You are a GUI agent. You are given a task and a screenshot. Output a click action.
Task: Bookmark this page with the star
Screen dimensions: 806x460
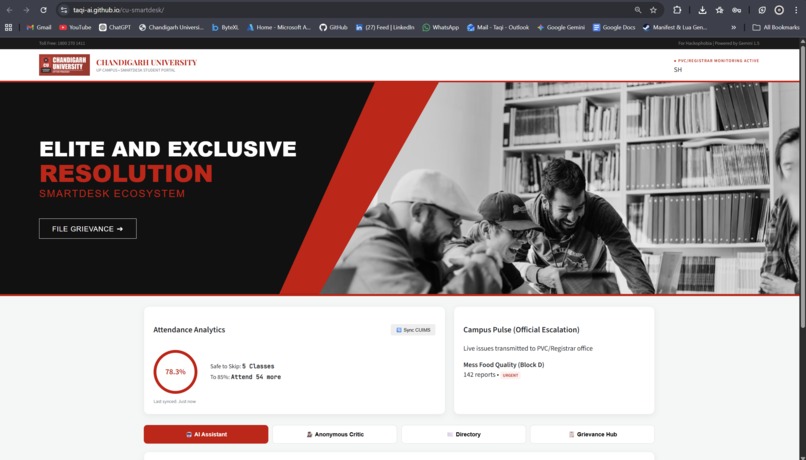[x=653, y=10]
